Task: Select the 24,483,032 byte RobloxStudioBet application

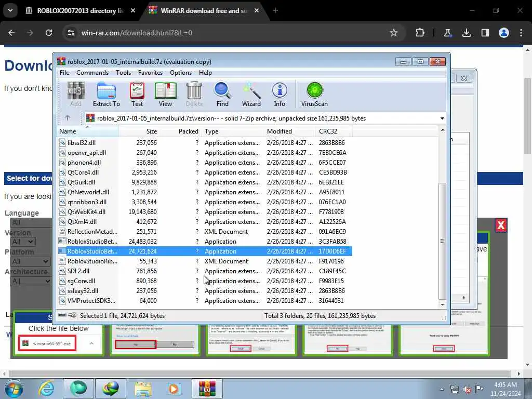Action: tap(205, 242)
